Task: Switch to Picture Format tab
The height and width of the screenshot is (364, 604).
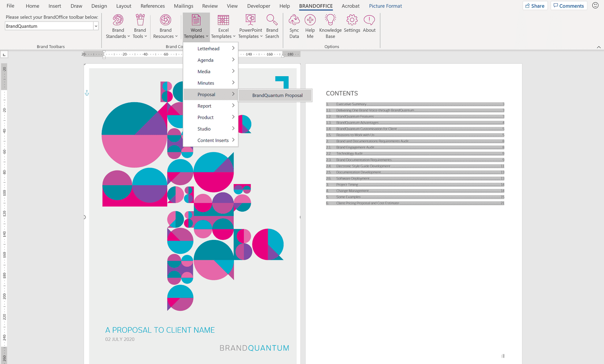Action: point(385,6)
